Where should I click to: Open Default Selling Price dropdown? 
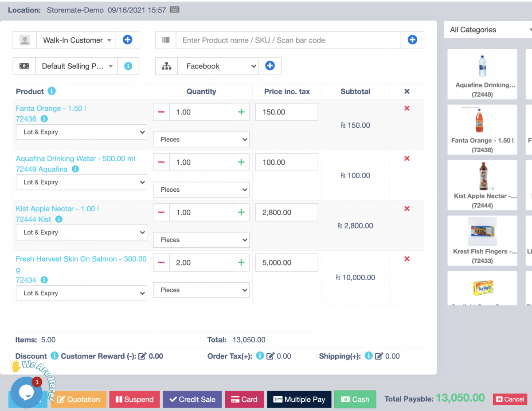(77, 66)
